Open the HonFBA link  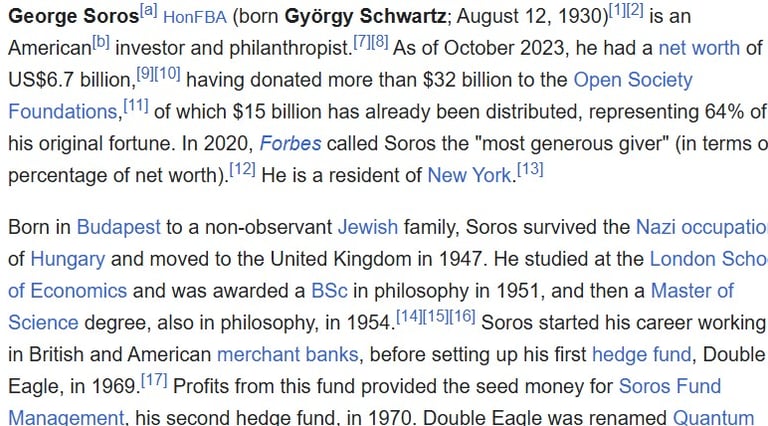194,17
